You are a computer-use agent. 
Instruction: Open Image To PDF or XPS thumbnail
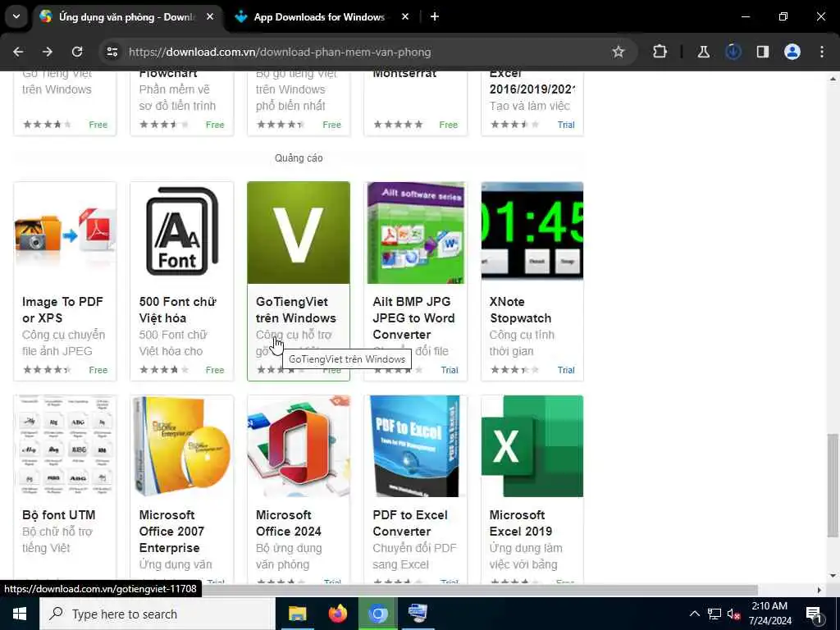pyautogui.click(x=65, y=232)
